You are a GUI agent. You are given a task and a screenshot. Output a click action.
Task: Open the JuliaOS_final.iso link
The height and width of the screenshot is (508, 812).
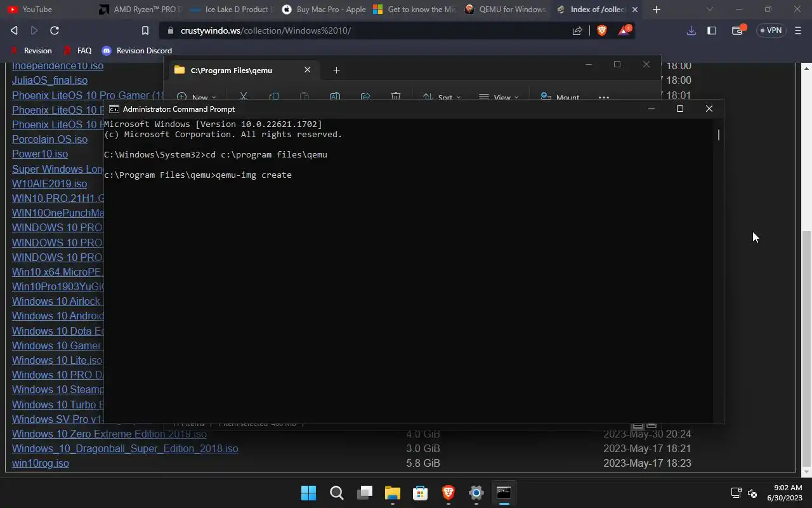tap(49, 80)
